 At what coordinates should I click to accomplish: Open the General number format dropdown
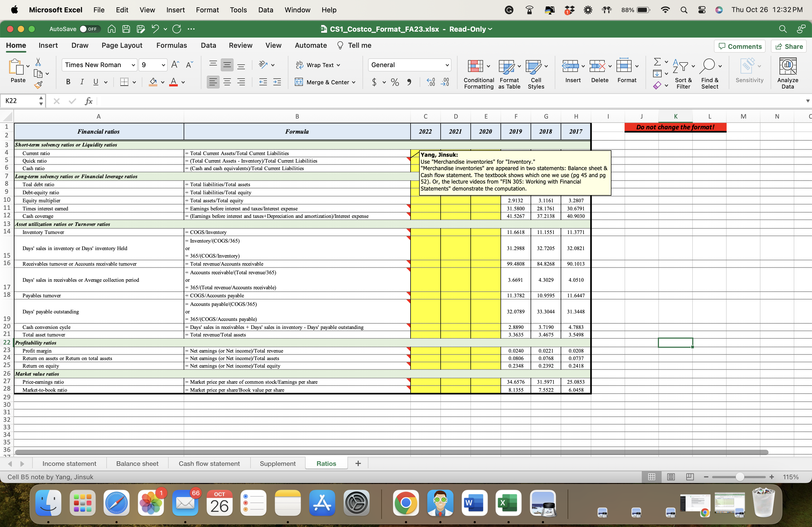(447, 65)
